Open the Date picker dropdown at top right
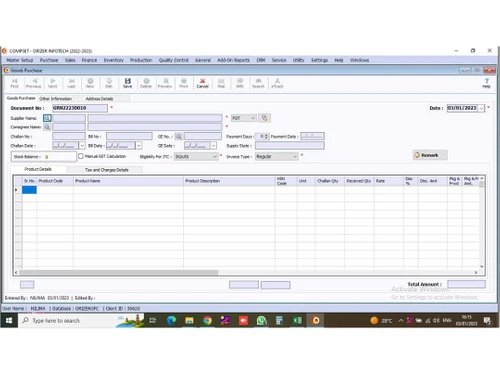 pyautogui.click(x=481, y=108)
